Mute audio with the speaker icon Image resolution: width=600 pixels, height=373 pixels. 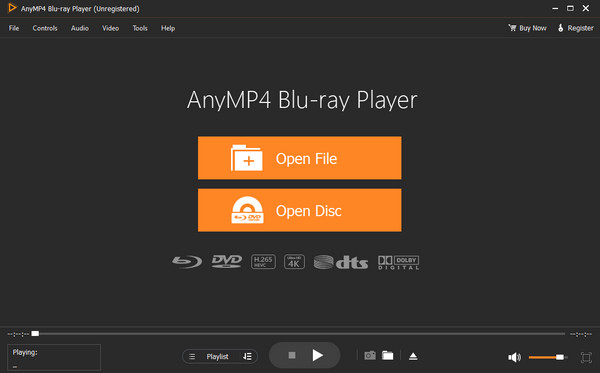[x=514, y=357]
